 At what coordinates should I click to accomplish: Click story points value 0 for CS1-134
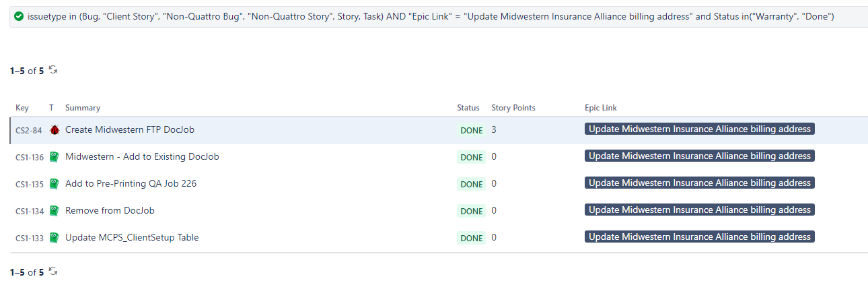point(494,210)
